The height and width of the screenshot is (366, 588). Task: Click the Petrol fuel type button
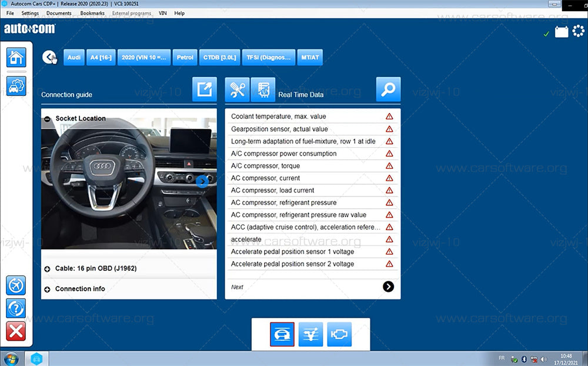(185, 58)
